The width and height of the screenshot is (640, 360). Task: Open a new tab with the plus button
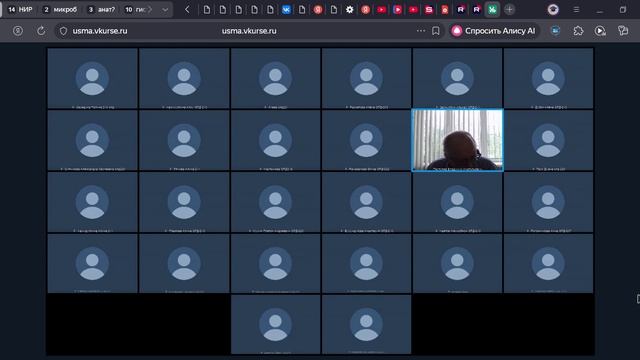(x=509, y=9)
